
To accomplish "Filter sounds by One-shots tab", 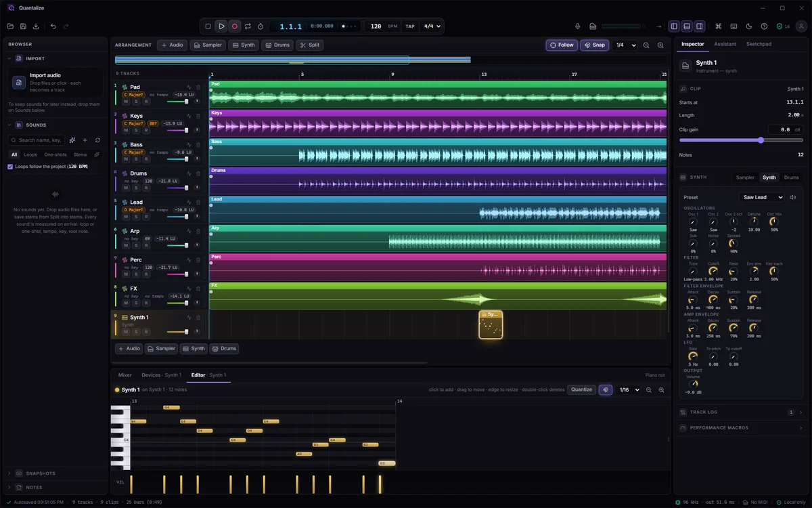I will [55, 154].
